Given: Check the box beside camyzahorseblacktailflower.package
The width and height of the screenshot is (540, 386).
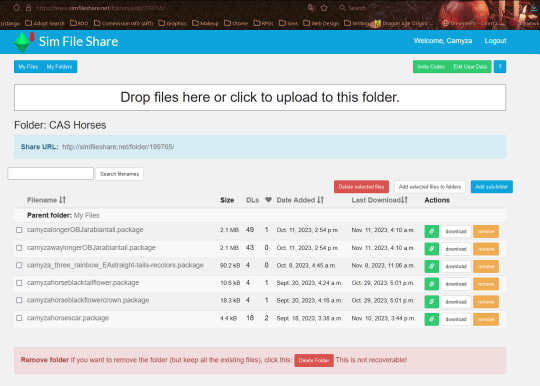Looking at the screenshot, I should (x=19, y=283).
